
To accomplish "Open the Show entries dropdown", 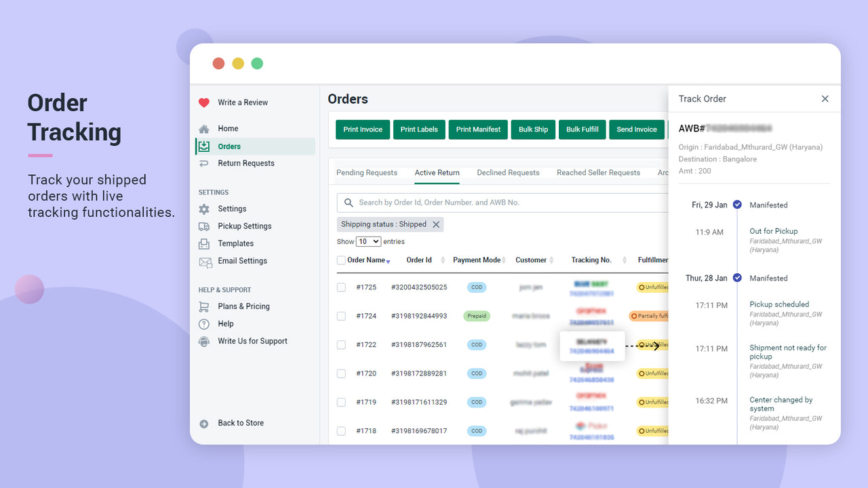I will (x=368, y=241).
